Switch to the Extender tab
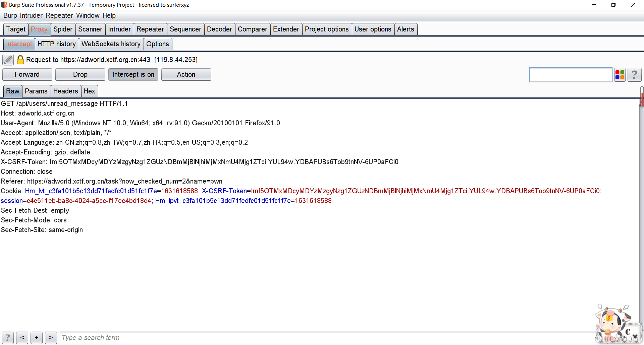This screenshot has width=644, height=345. pyautogui.click(x=286, y=29)
